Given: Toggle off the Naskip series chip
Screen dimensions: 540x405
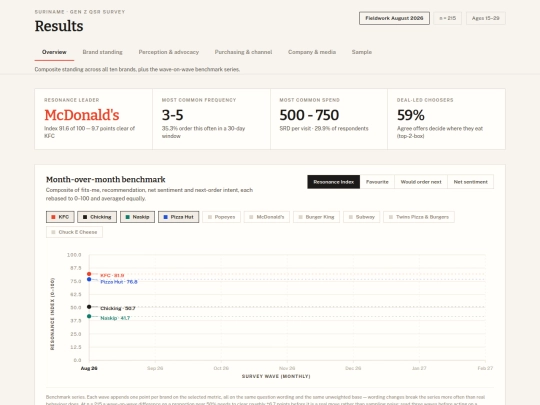Looking at the screenshot, I should [137, 217].
